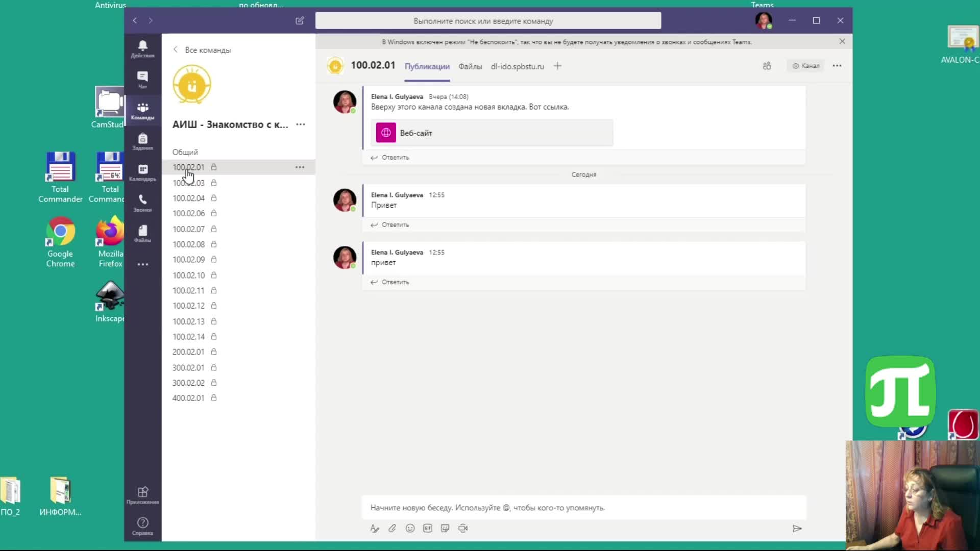980x551 pixels.
Task: Open the format text tool
Action: (x=375, y=529)
